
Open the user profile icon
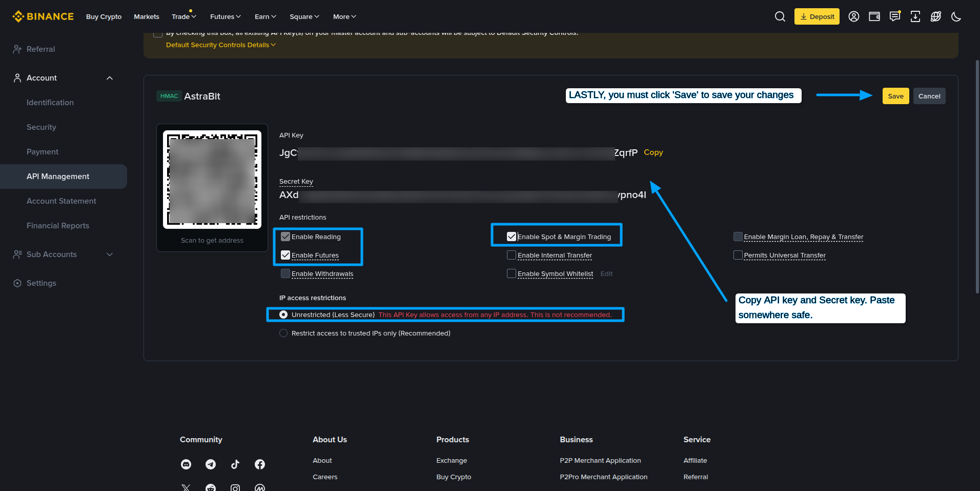(854, 16)
